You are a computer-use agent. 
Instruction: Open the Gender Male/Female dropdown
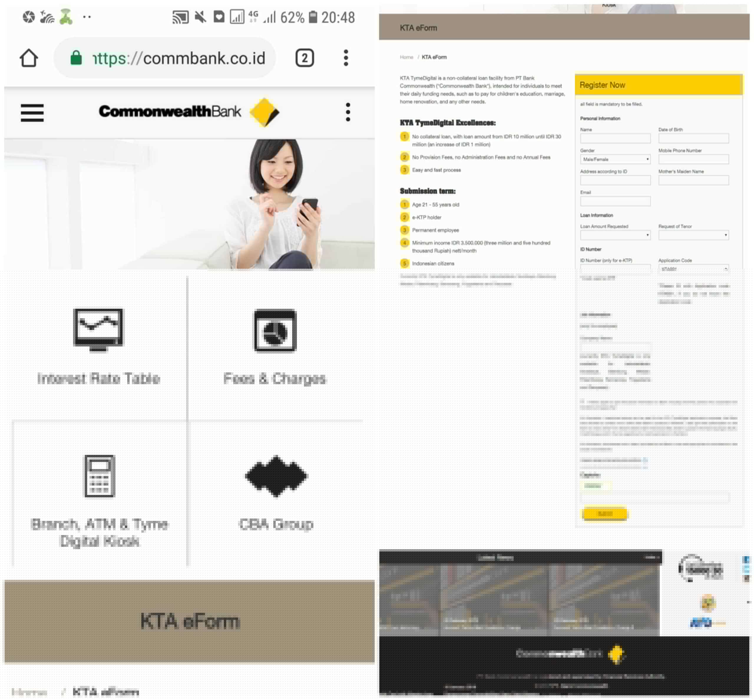click(615, 159)
